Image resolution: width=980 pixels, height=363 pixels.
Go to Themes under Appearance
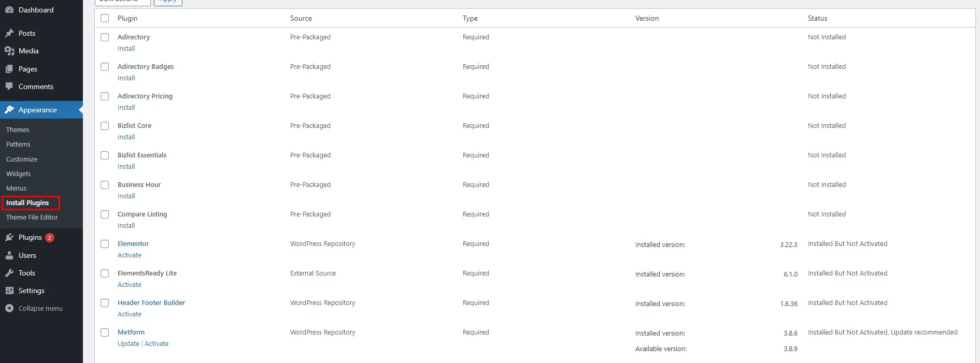point(18,129)
